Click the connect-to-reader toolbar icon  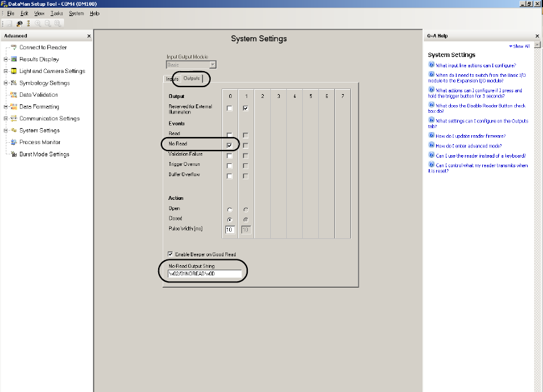point(19,24)
